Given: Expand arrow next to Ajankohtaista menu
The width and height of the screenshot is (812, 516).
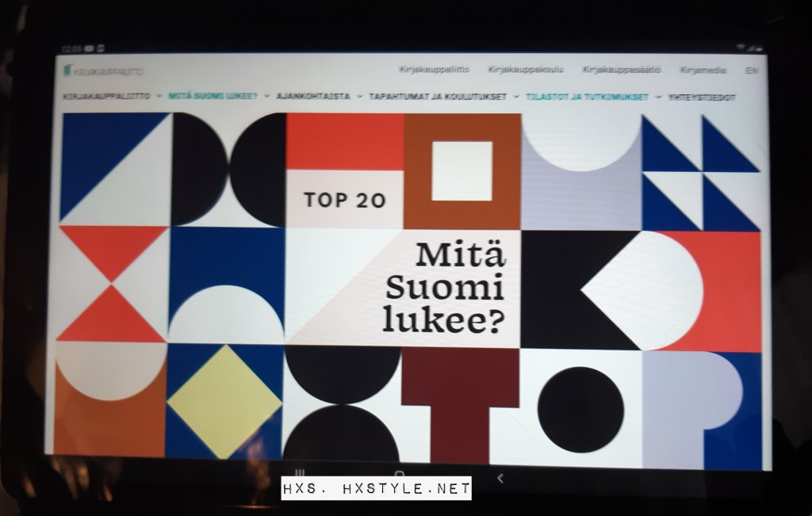Looking at the screenshot, I should tap(360, 97).
